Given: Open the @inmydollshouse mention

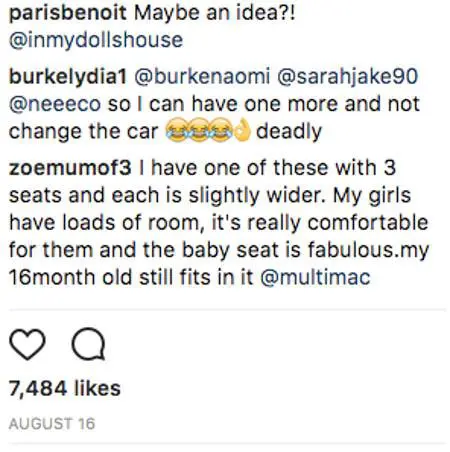Looking at the screenshot, I should point(96,41).
